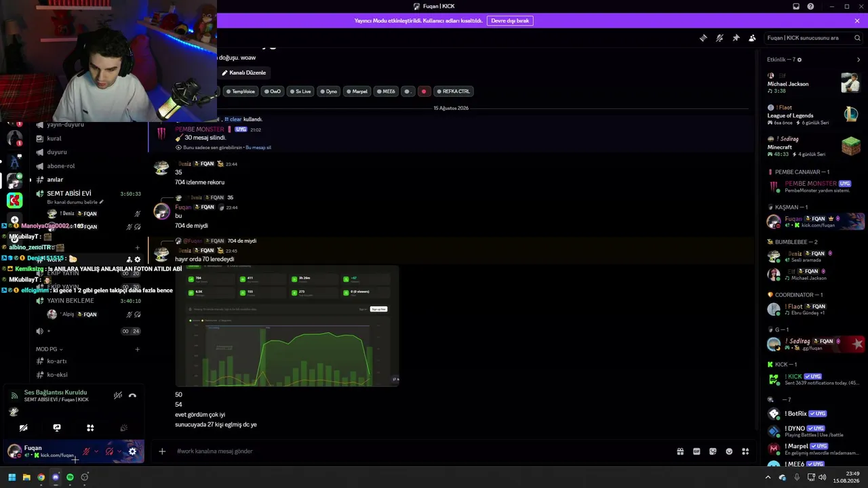The height and width of the screenshot is (488, 868).
Task: Open Michael Jackson activity card
Action: (x=814, y=83)
